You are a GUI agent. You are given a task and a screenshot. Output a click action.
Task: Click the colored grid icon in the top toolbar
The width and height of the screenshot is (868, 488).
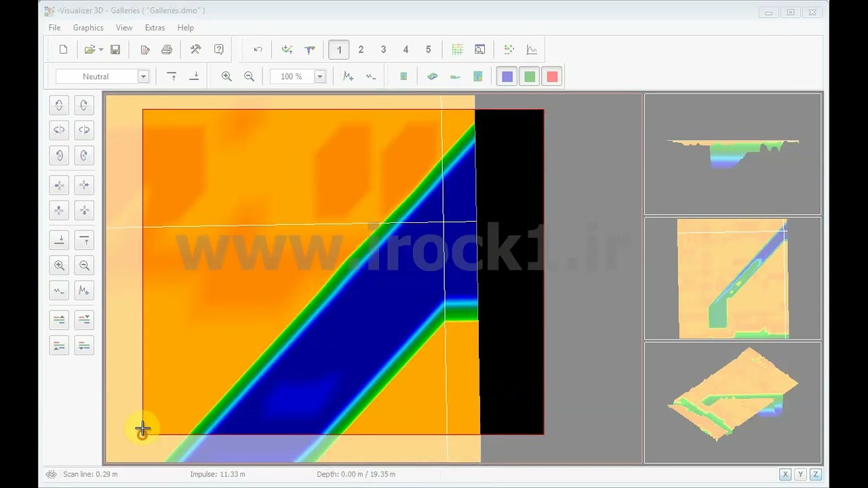pos(458,49)
